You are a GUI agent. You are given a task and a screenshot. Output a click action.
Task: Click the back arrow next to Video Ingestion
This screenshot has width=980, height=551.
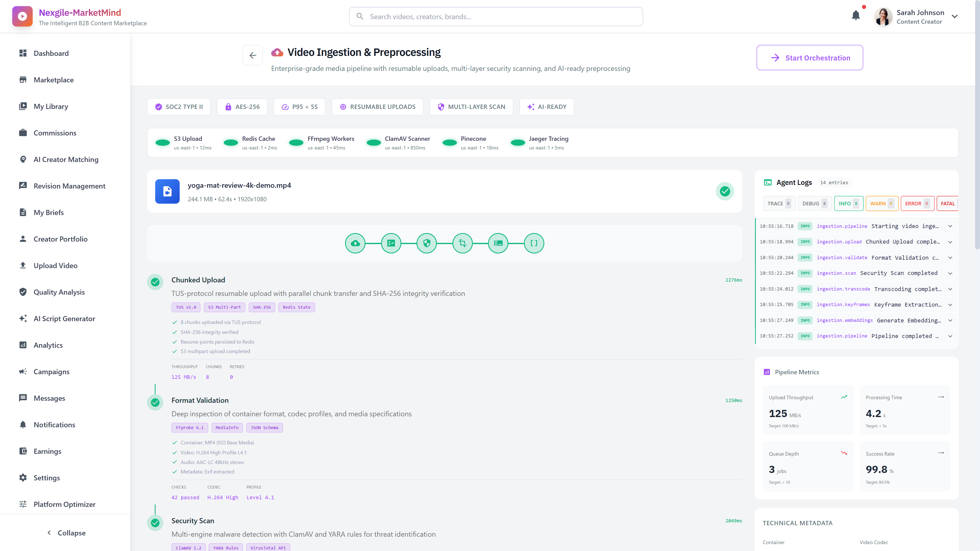click(253, 55)
